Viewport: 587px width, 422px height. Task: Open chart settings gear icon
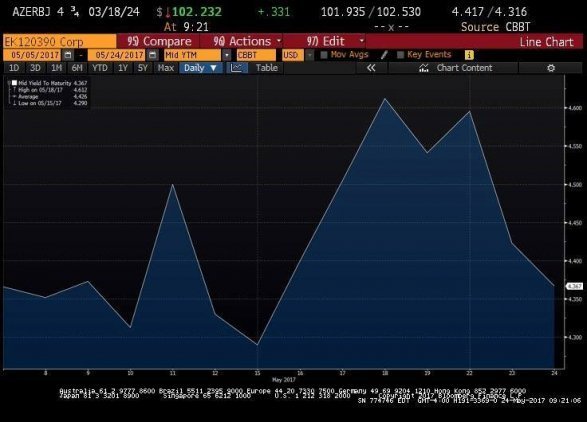tap(551, 68)
